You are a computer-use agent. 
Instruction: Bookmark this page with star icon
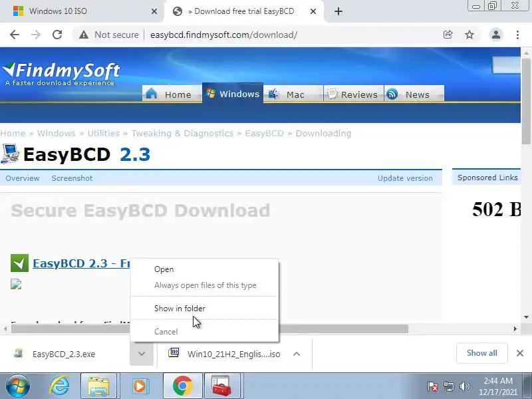coord(469,35)
